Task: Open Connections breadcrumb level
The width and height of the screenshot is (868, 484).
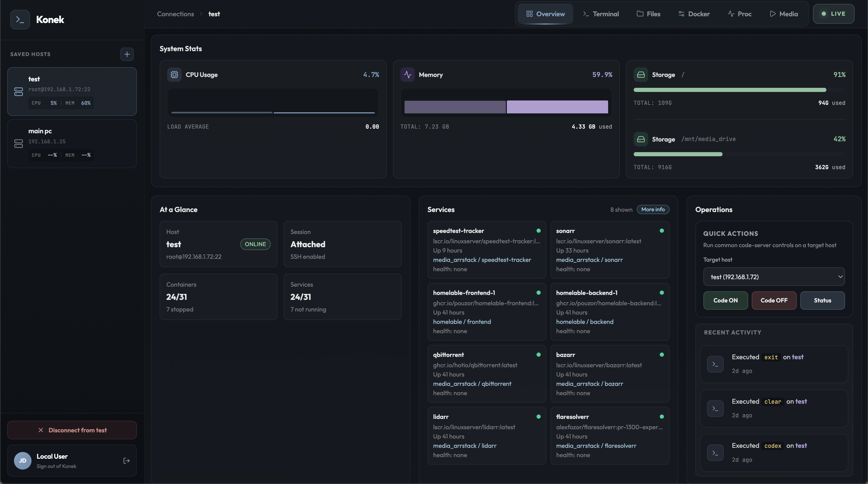Action: tap(175, 14)
